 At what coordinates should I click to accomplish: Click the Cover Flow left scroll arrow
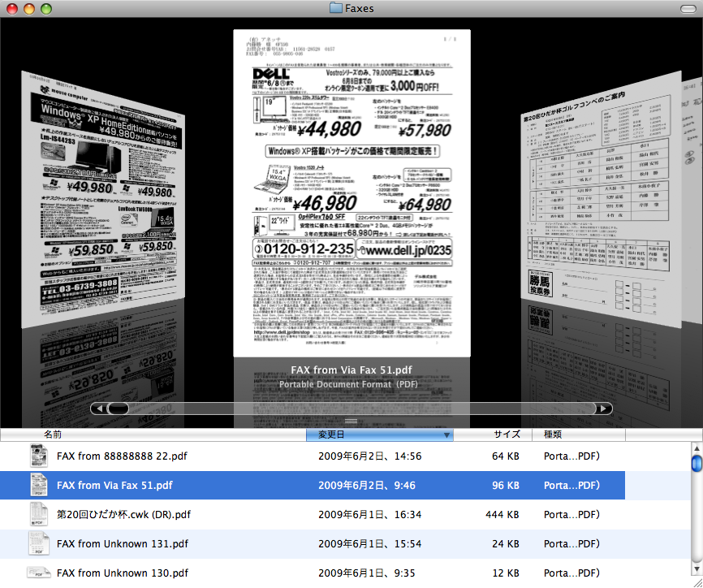click(x=99, y=409)
